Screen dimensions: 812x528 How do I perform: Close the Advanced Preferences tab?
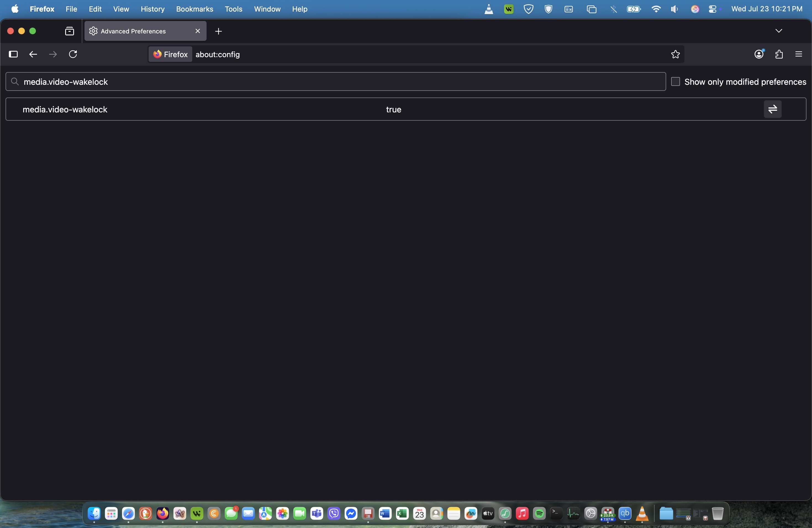(x=197, y=31)
